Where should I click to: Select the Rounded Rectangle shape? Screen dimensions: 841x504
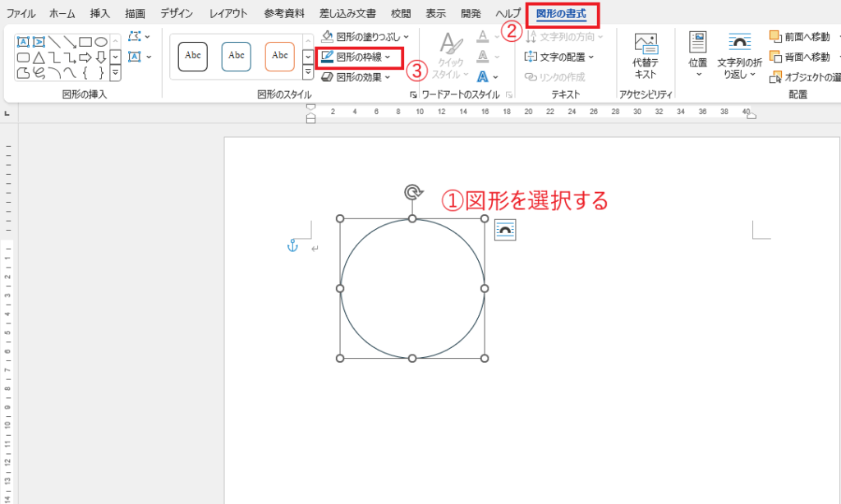[x=23, y=57]
